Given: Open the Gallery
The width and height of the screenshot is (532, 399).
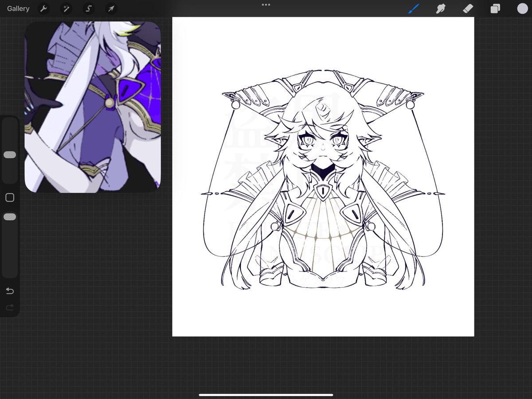Looking at the screenshot, I should [18, 8].
